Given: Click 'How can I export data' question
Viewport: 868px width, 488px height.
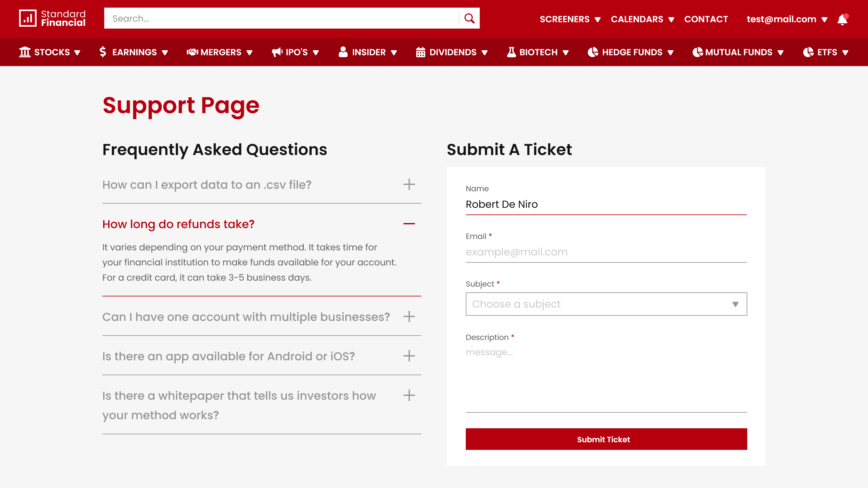Looking at the screenshot, I should click(x=207, y=185).
